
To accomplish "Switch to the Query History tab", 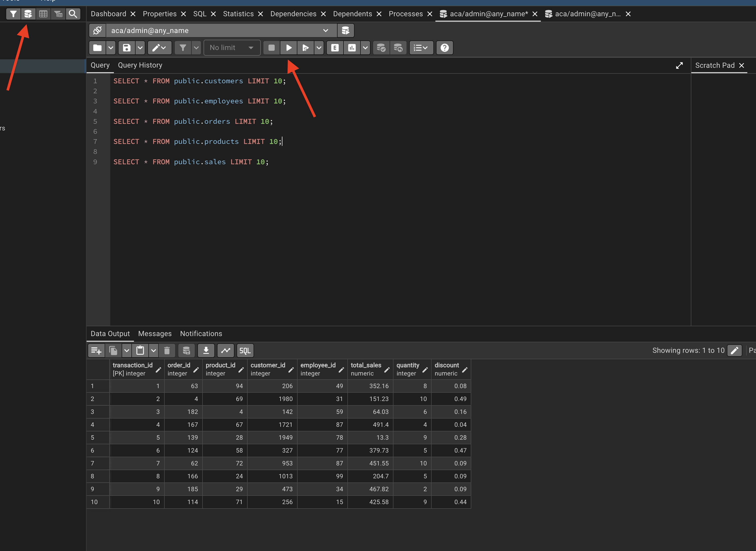I will tap(140, 65).
